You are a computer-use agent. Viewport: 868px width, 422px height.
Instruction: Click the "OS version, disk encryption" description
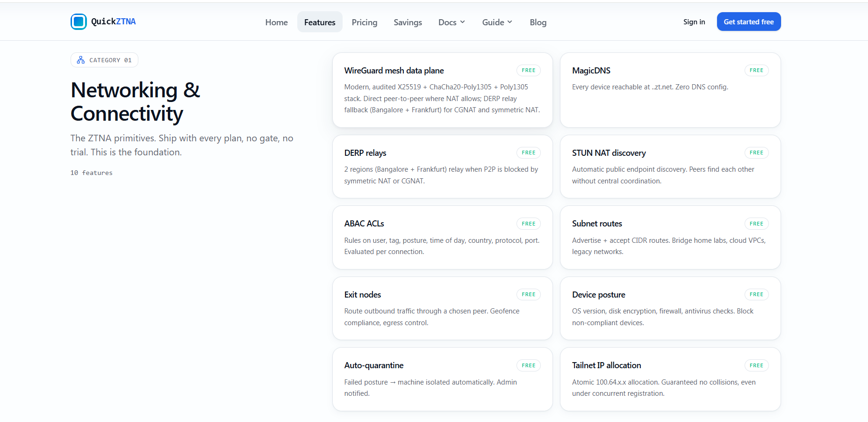coord(663,317)
